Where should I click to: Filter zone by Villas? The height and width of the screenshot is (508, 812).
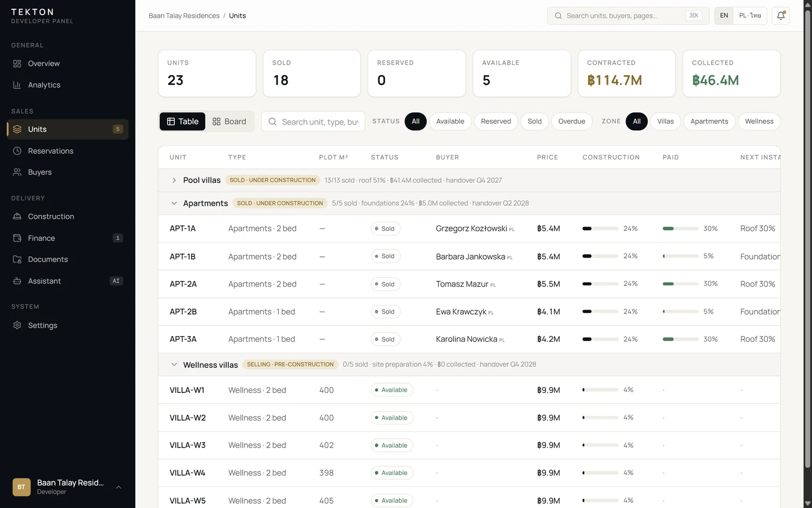pyautogui.click(x=665, y=121)
